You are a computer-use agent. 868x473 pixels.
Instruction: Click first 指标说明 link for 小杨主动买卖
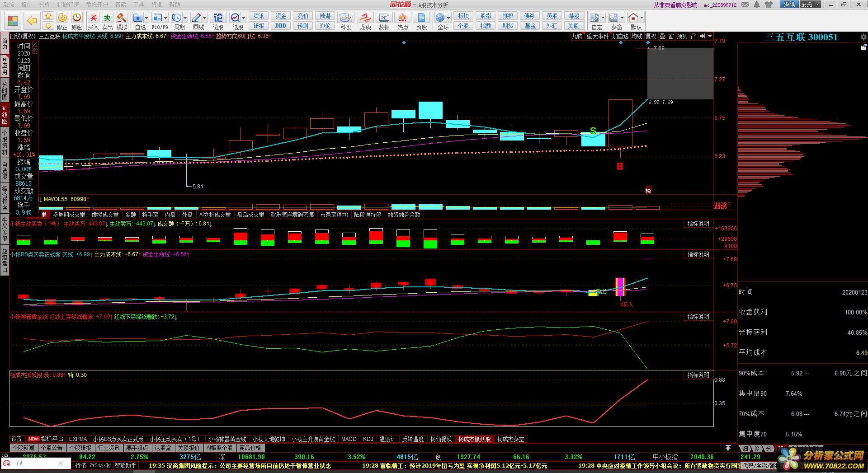[698, 224]
